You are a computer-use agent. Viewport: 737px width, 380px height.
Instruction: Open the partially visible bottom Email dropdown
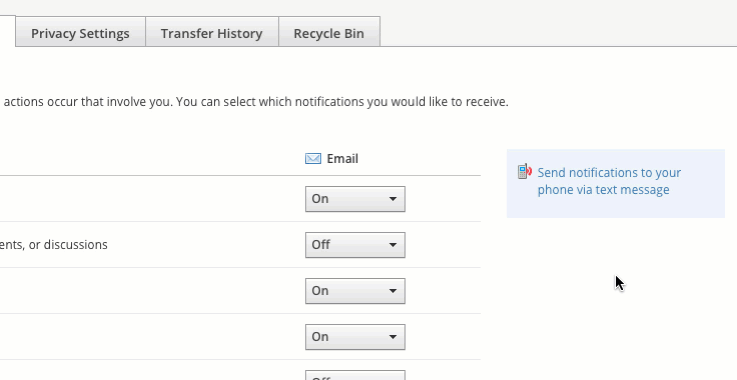click(355, 375)
